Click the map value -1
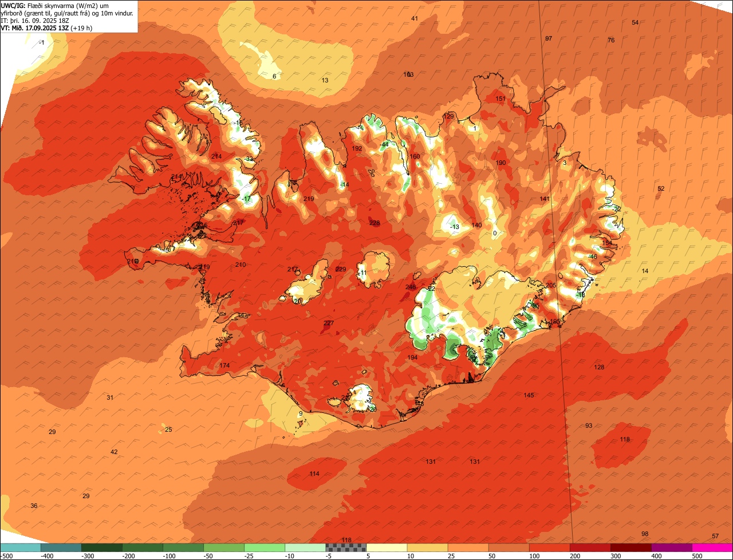Viewport: 733px width, 560px height. (41, 43)
